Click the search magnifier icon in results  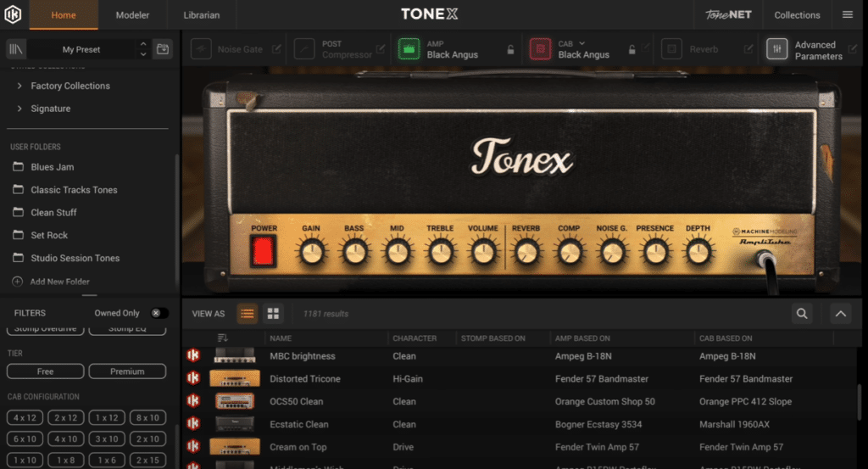pyautogui.click(x=802, y=314)
